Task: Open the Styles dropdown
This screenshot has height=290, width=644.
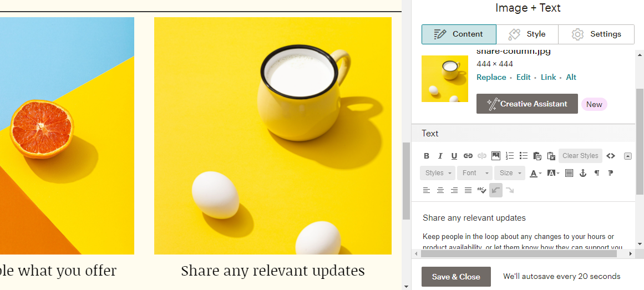Action: click(x=438, y=173)
